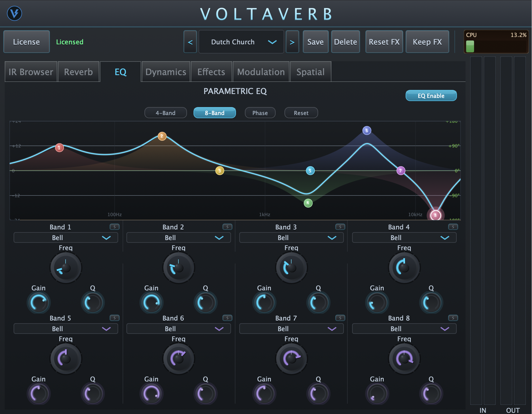
Task: Switch EQ to 4-Band mode
Action: 165,113
